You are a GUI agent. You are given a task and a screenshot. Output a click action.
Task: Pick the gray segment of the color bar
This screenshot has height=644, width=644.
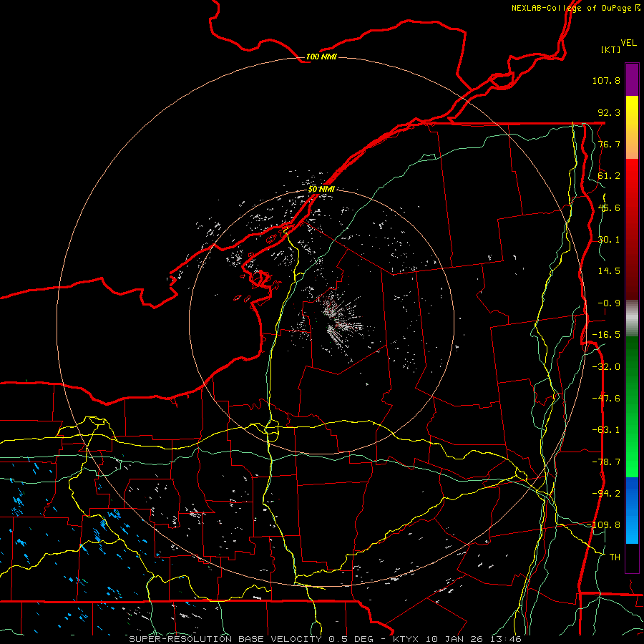click(632, 318)
